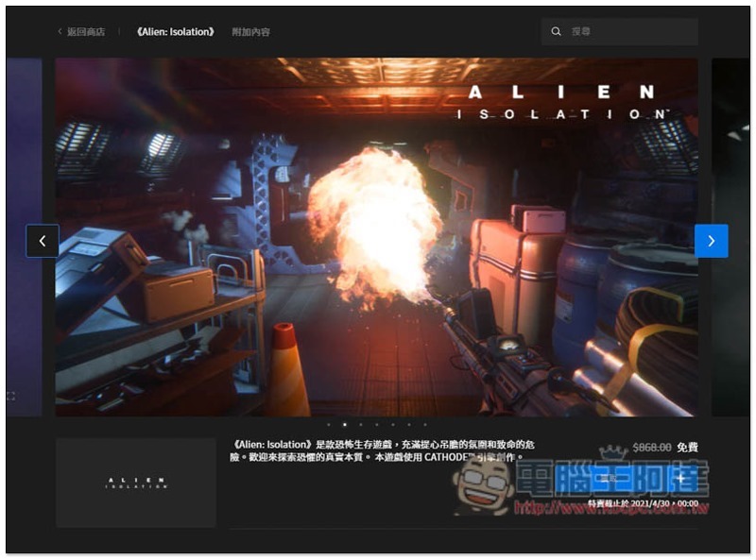Select the sixth carousel indicator dot
The image size is (756, 560).
[408, 425]
